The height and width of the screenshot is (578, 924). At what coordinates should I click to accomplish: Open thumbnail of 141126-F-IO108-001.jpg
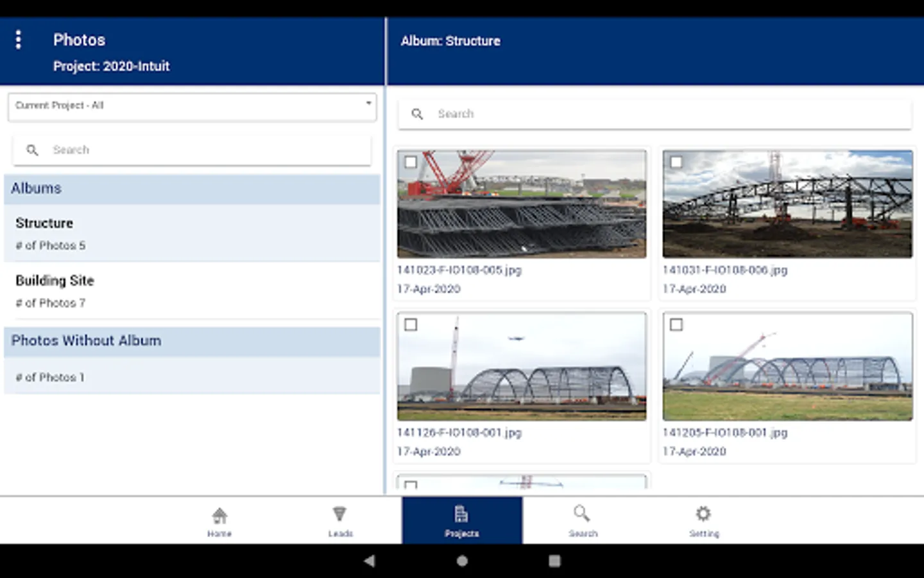pyautogui.click(x=522, y=367)
